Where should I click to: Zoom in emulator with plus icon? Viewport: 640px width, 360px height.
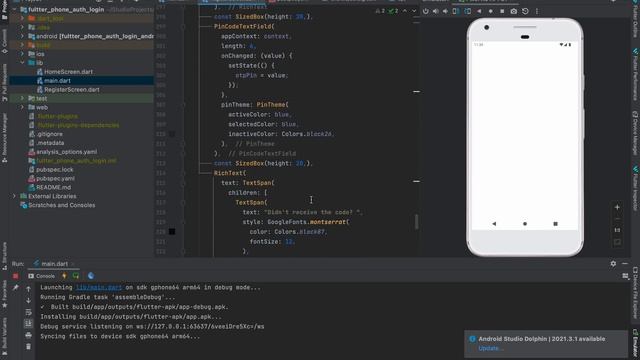(x=617, y=207)
